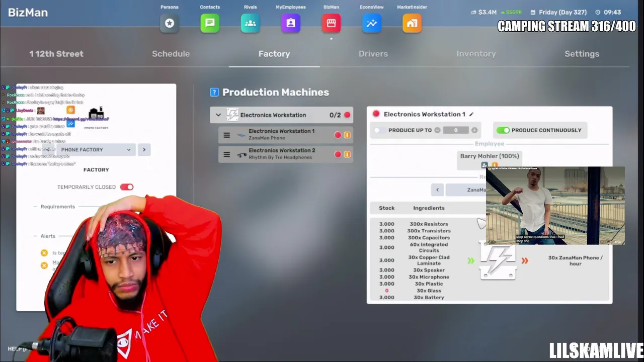The height and width of the screenshot is (362, 644).
Task: Open the Settings tab
Action: click(582, 54)
